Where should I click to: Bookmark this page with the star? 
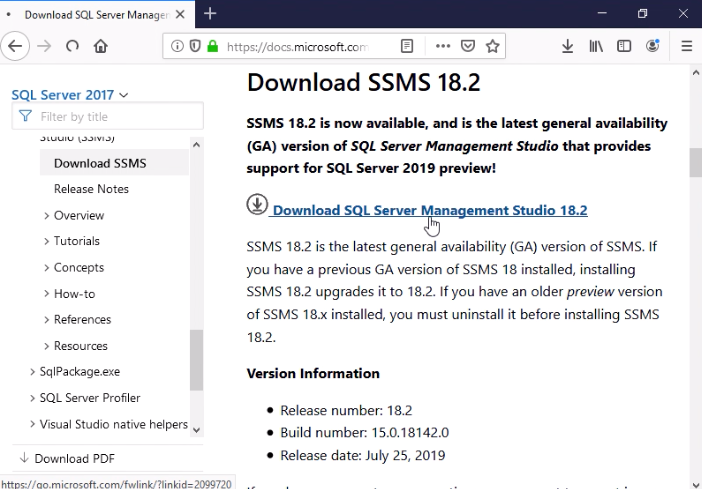coord(492,46)
